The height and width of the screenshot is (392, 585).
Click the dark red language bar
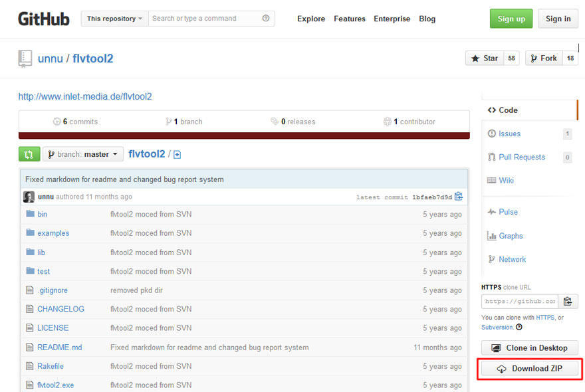pyautogui.click(x=244, y=136)
